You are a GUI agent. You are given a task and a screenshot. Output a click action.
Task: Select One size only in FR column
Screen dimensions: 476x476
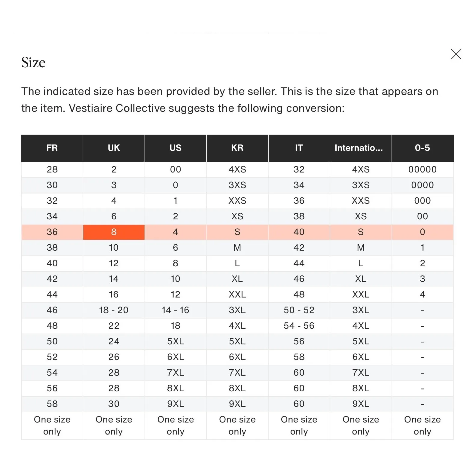52,426
